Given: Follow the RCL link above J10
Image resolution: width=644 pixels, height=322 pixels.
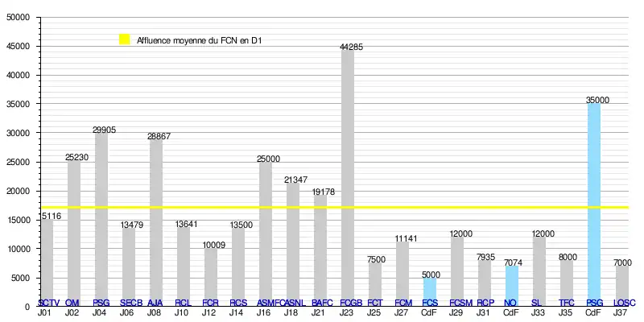Looking at the screenshot, I should pos(183,303).
